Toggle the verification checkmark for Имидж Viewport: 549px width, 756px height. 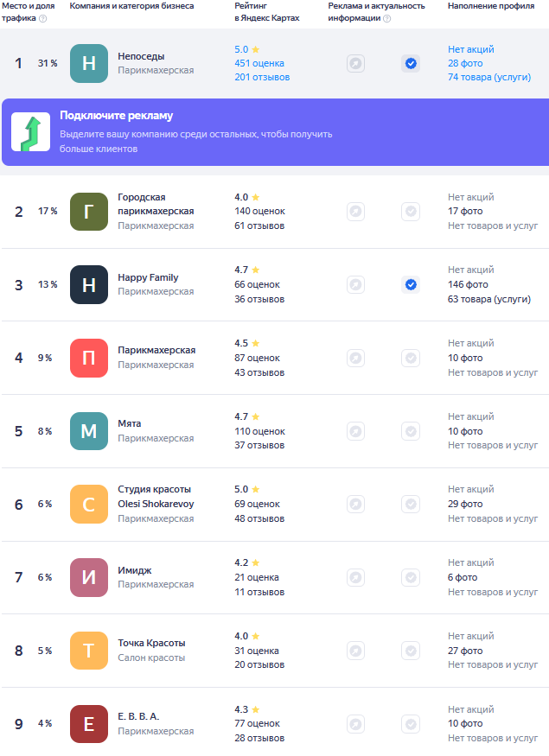click(x=411, y=577)
